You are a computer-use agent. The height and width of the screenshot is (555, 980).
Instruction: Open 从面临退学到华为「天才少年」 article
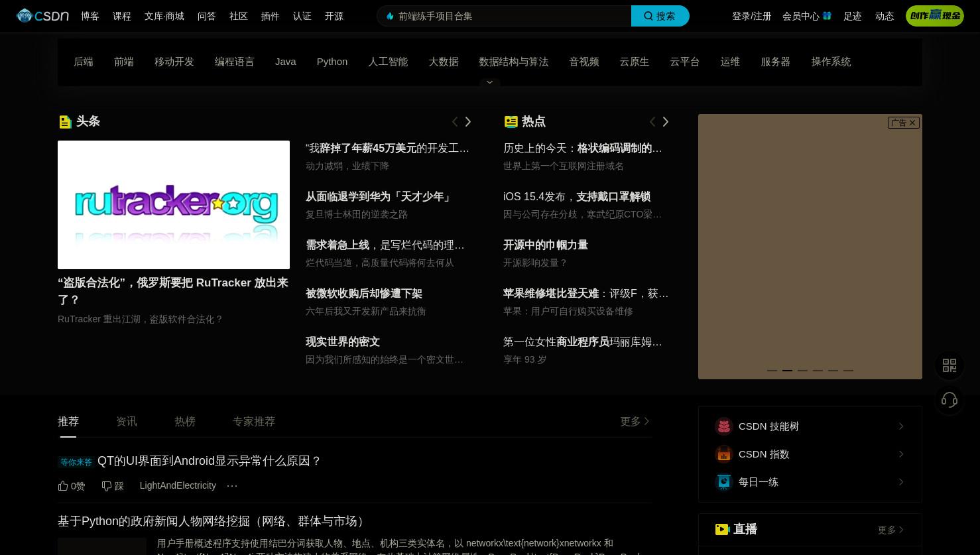coord(379,197)
